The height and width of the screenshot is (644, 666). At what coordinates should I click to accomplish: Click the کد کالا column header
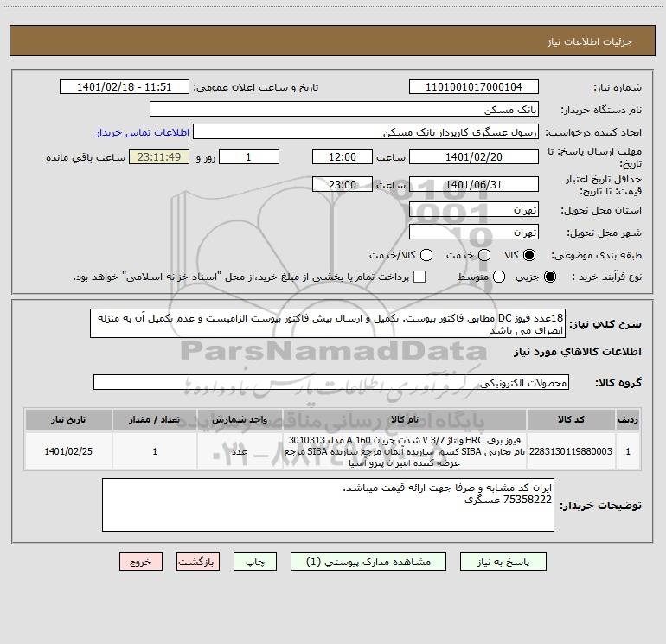(571, 420)
